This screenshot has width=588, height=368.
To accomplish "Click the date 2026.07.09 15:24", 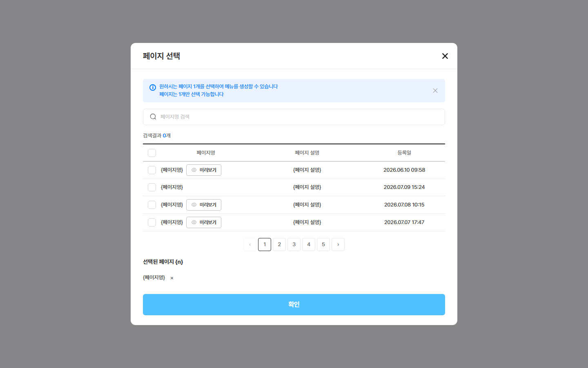I will click(x=404, y=187).
